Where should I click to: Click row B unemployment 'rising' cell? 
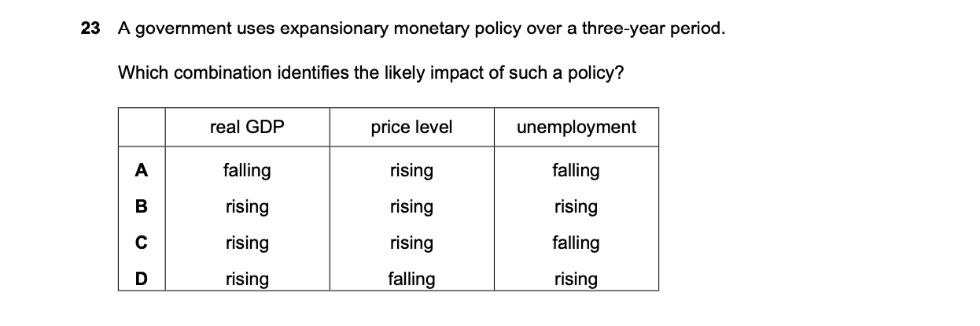tap(576, 206)
